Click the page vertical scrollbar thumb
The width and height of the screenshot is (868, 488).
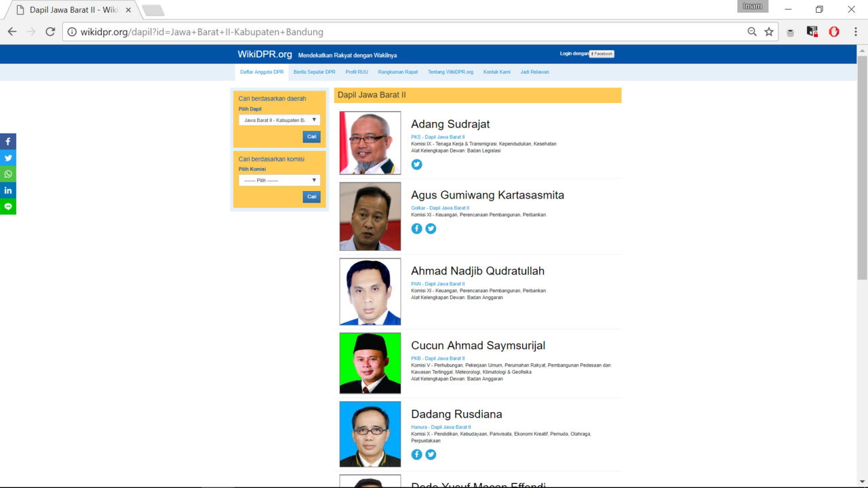(863, 167)
